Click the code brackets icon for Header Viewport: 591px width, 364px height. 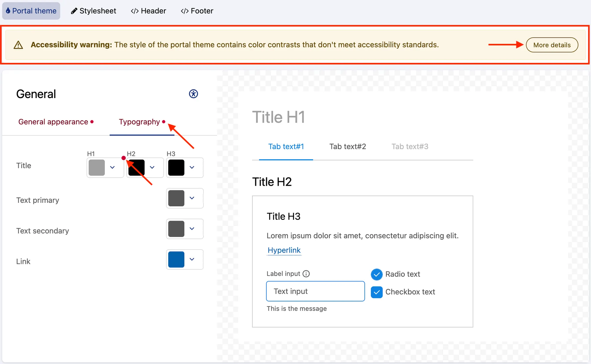coord(134,11)
